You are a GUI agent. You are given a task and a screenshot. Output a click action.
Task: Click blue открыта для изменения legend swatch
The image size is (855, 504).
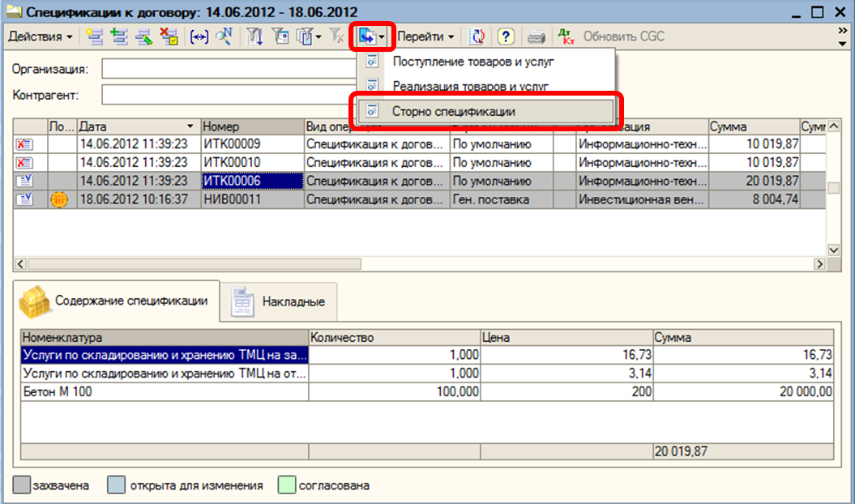click(x=116, y=485)
